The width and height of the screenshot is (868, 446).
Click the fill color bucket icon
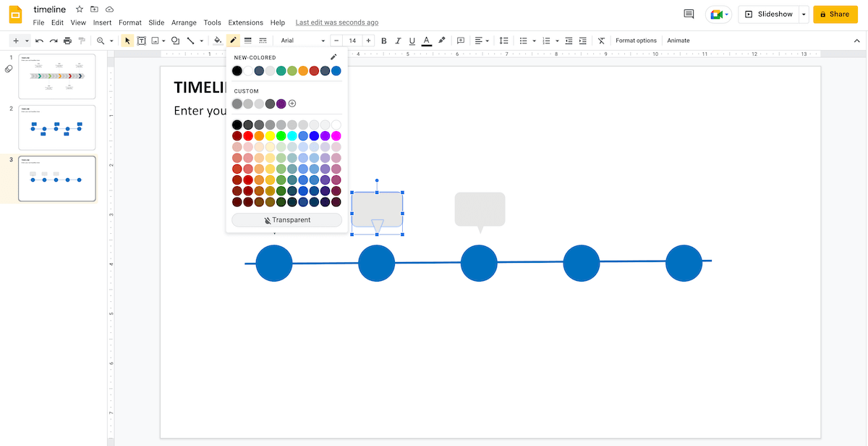(218, 41)
